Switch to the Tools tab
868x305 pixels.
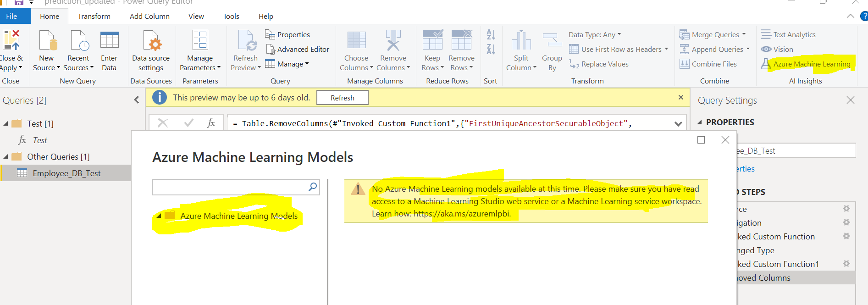click(x=231, y=16)
